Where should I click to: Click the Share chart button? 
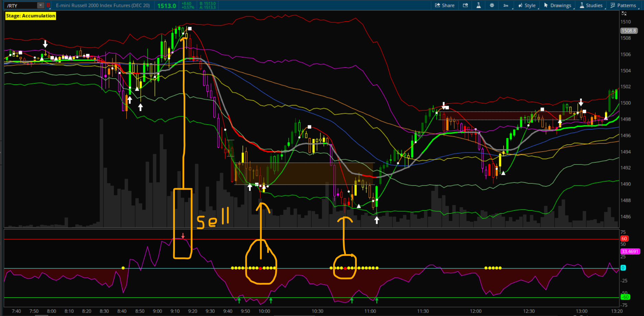pos(445,5)
